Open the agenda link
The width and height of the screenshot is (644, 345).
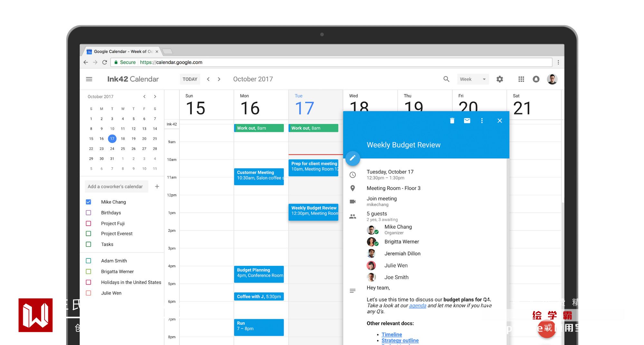pyautogui.click(x=418, y=306)
